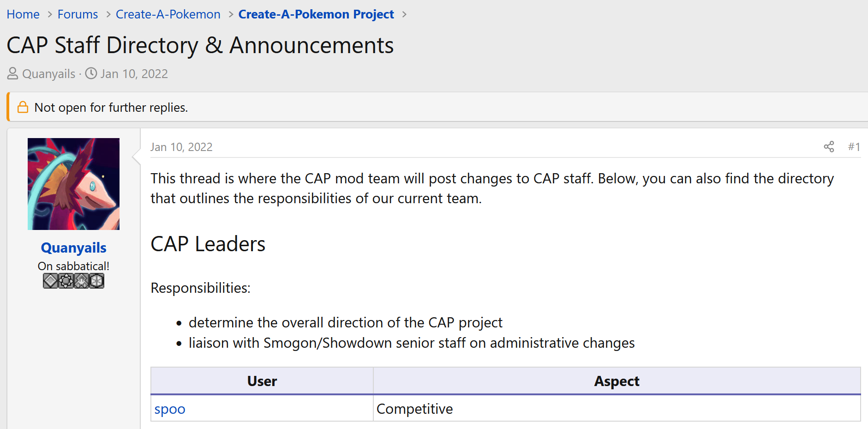Click the lock icon in replies notice

23,107
